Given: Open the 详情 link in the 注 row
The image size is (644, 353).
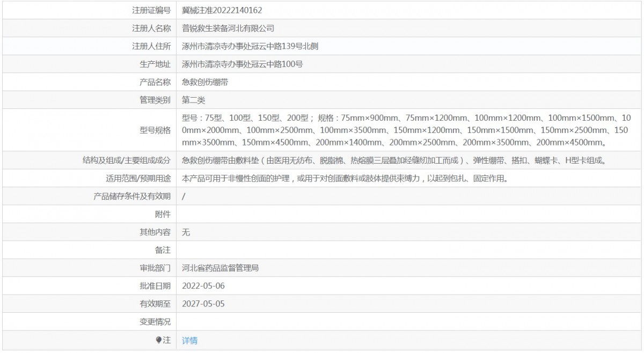Looking at the screenshot, I should (189, 341).
